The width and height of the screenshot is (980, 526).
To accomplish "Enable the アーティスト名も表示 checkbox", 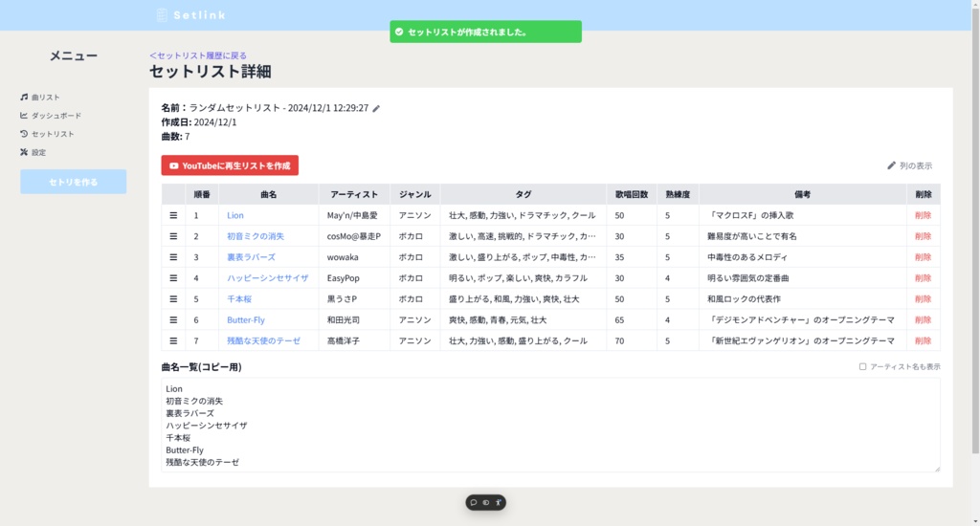I will (862, 366).
